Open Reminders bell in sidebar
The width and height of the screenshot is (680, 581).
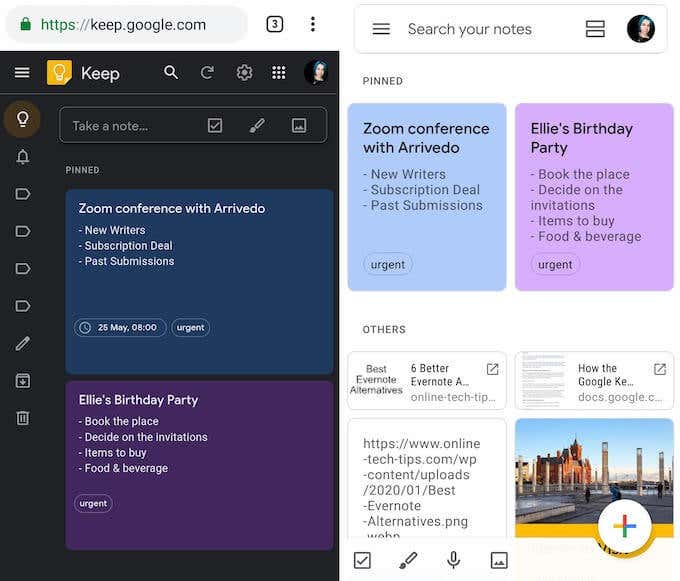tap(23, 157)
